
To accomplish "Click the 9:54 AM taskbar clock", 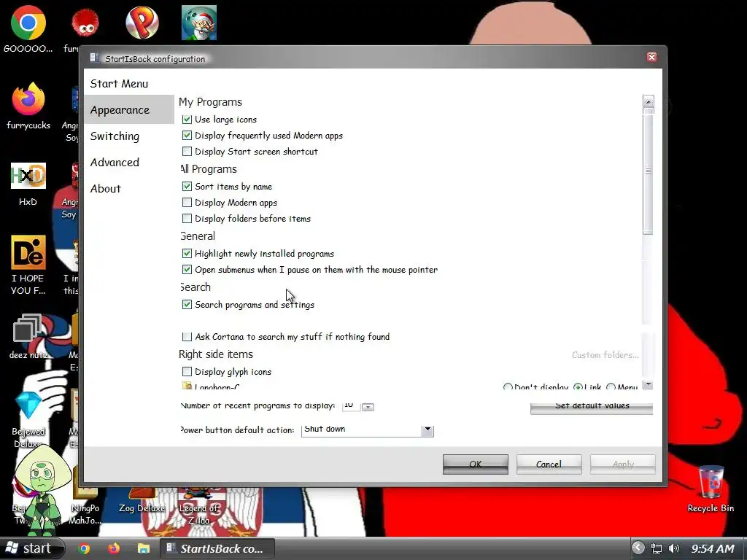I will pyautogui.click(x=713, y=548).
